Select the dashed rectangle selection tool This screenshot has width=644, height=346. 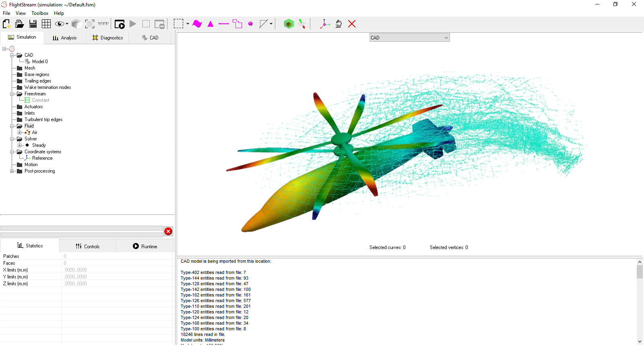click(178, 24)
